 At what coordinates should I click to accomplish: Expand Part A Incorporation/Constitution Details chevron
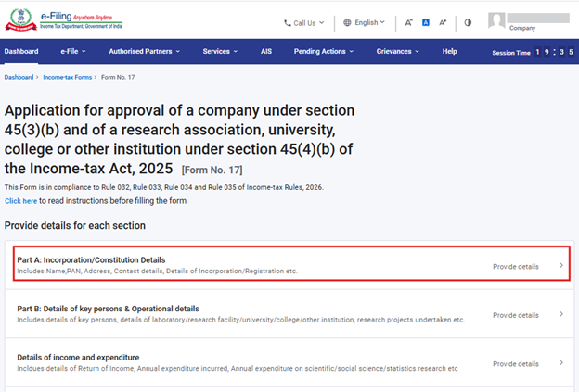pos(560,266)
